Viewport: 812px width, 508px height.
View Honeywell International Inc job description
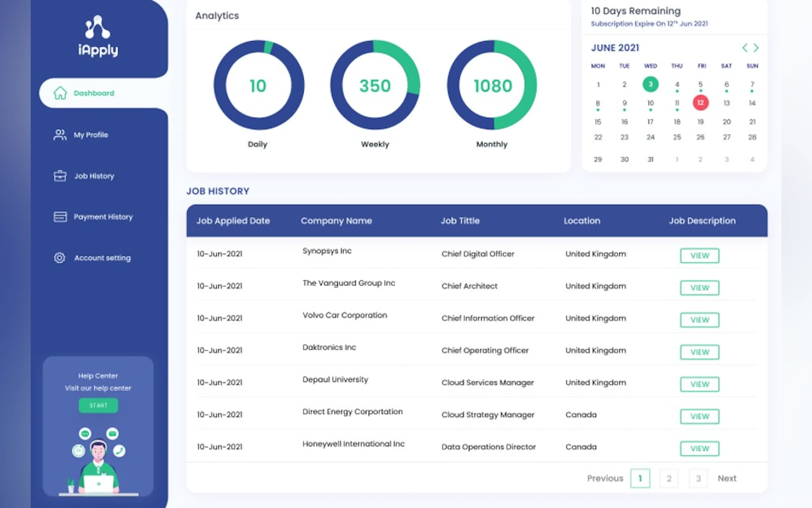click(699, 448)
